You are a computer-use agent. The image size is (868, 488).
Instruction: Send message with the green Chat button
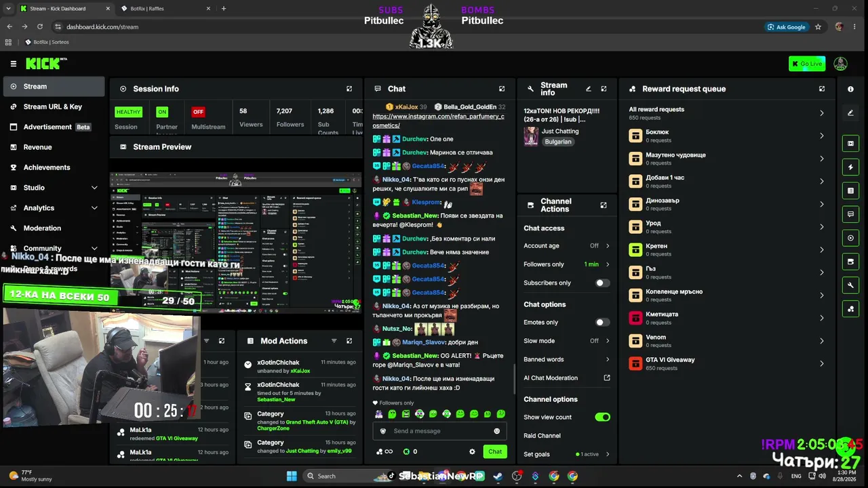[x=495, y=451]
